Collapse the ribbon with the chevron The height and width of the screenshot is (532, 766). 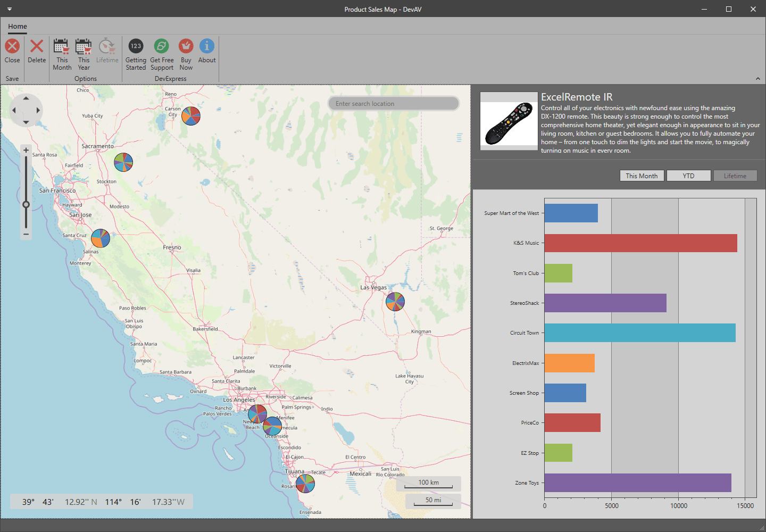click(x=758, y=78)
